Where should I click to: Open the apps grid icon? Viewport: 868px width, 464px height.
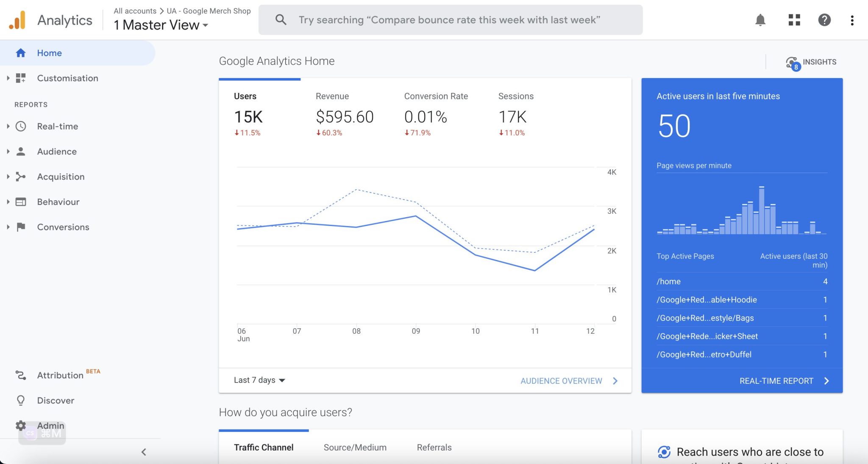click(794, 20)
